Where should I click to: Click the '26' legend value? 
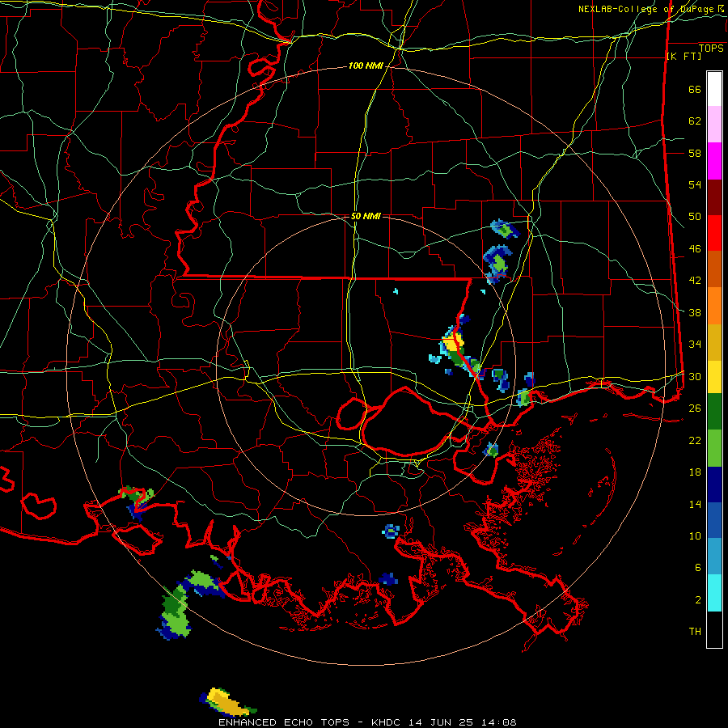(695, 408)
